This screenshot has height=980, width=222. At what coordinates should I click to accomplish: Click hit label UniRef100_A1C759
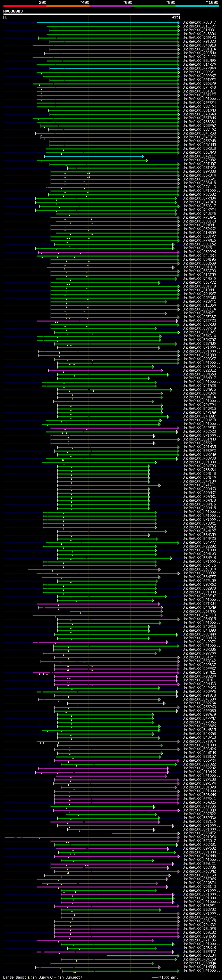(199, 275)
